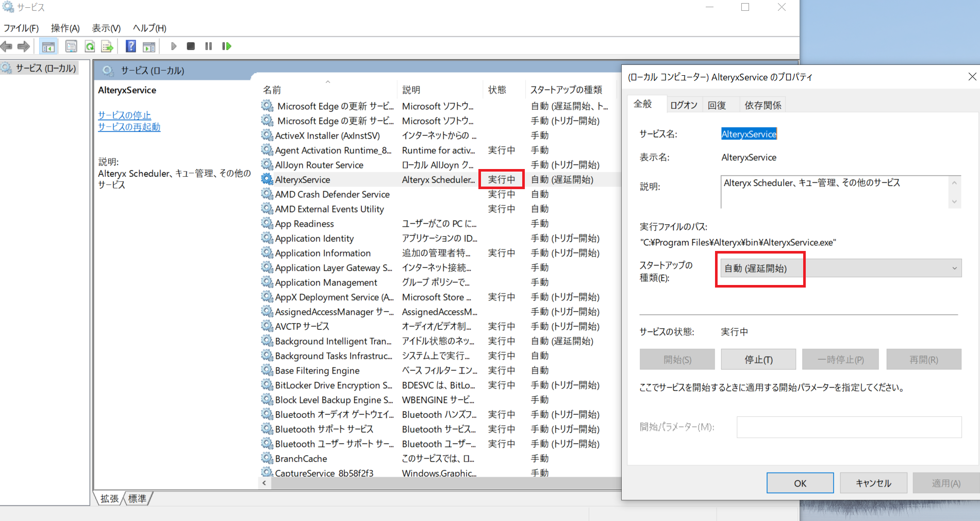Open the 表示(V) menu
This screenshot has width=980, height=521.
pyautogui.click(x=106, y=28)
